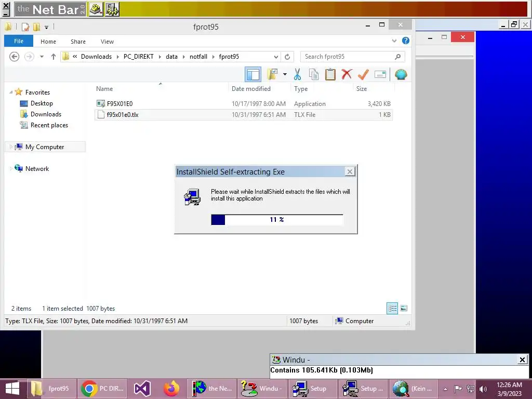Select My Computer in navigation pane

(x=45, y=147)
